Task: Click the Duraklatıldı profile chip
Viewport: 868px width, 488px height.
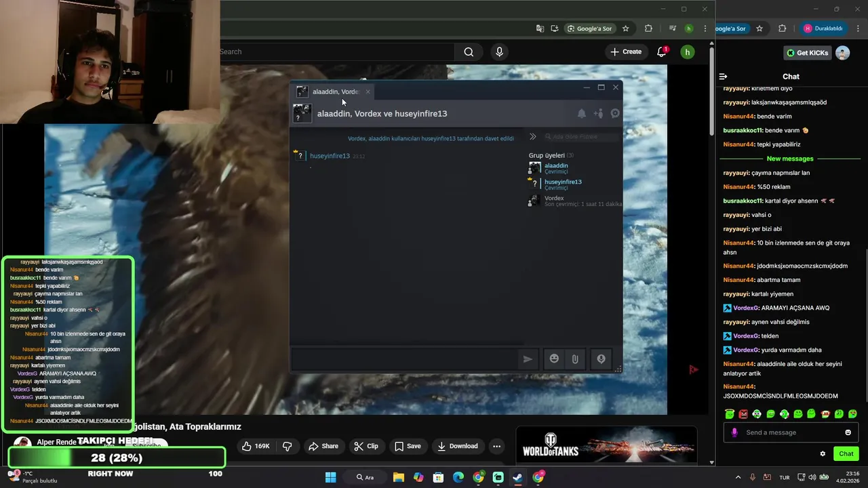Action: coord(823,28)
